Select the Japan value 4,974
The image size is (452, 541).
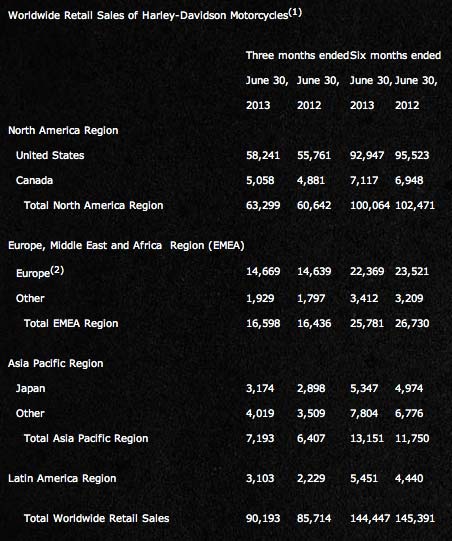pyautogui.click(x=409, y=388)
